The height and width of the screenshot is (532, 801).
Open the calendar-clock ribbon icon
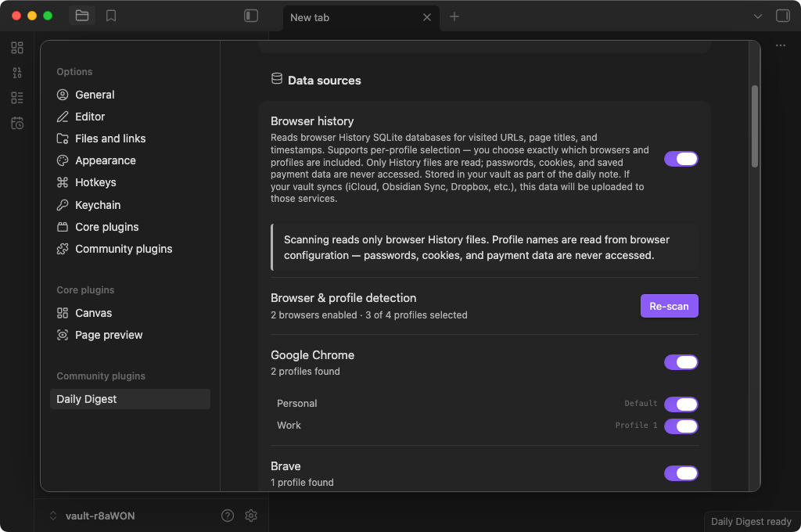coord(17,123)
